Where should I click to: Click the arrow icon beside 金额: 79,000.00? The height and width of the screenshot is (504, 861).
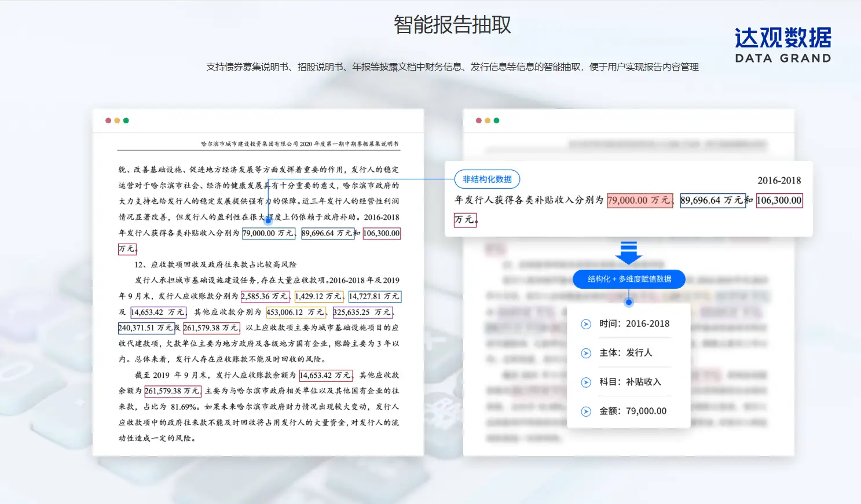(586, 411)
